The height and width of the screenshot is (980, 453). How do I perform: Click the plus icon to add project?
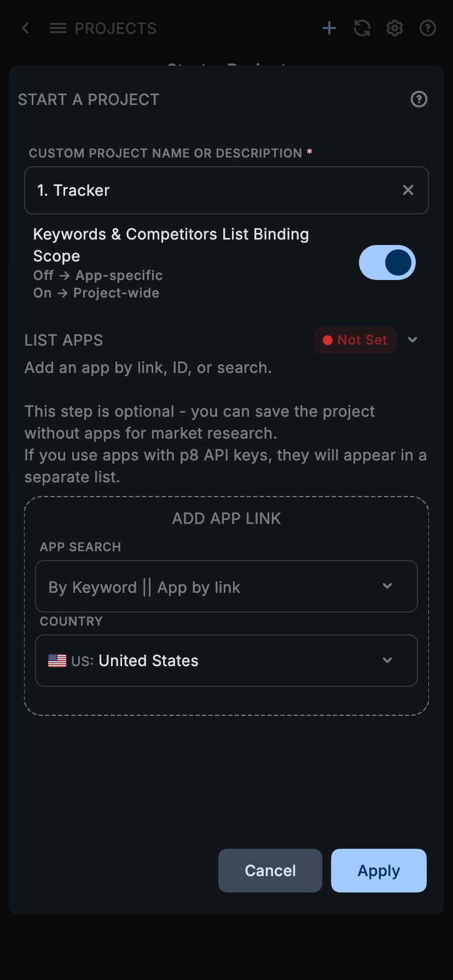pyautogui.click(x=329, y=28)
